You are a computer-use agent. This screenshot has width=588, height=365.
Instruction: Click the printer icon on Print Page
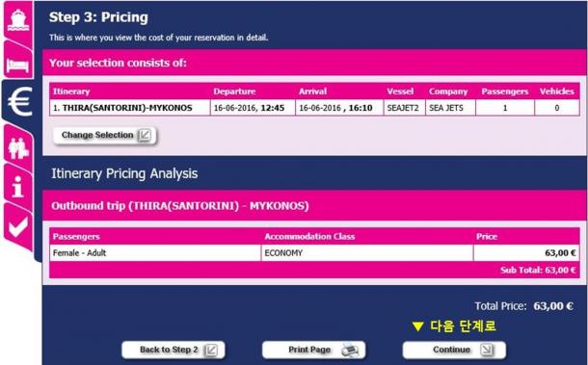pyautogui.click(x=350, y=350)
